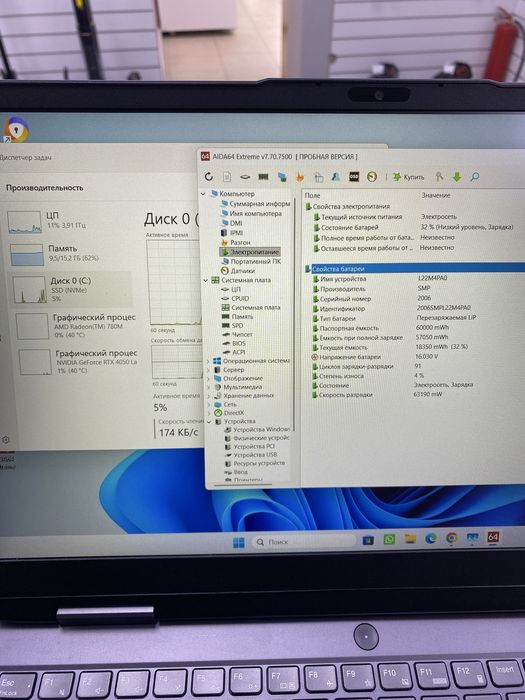
Task: Select the Электропитание tree item
Action: tap(250, 252)
